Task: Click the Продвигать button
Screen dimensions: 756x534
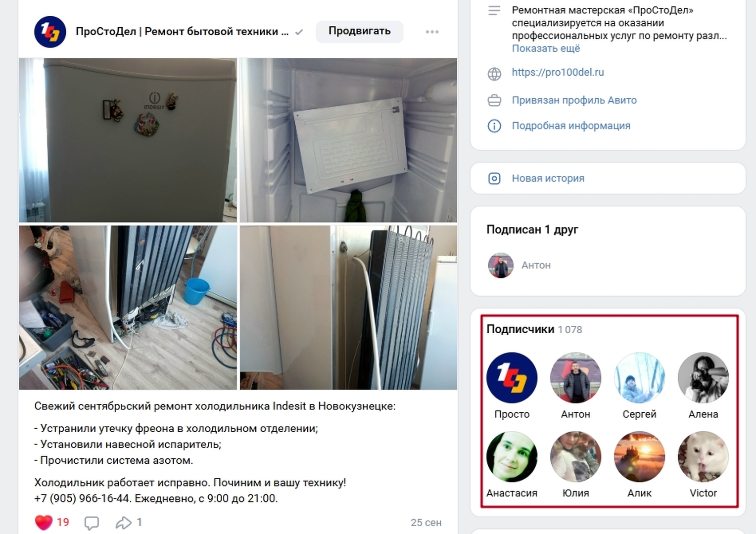Action: coord(360,31)
